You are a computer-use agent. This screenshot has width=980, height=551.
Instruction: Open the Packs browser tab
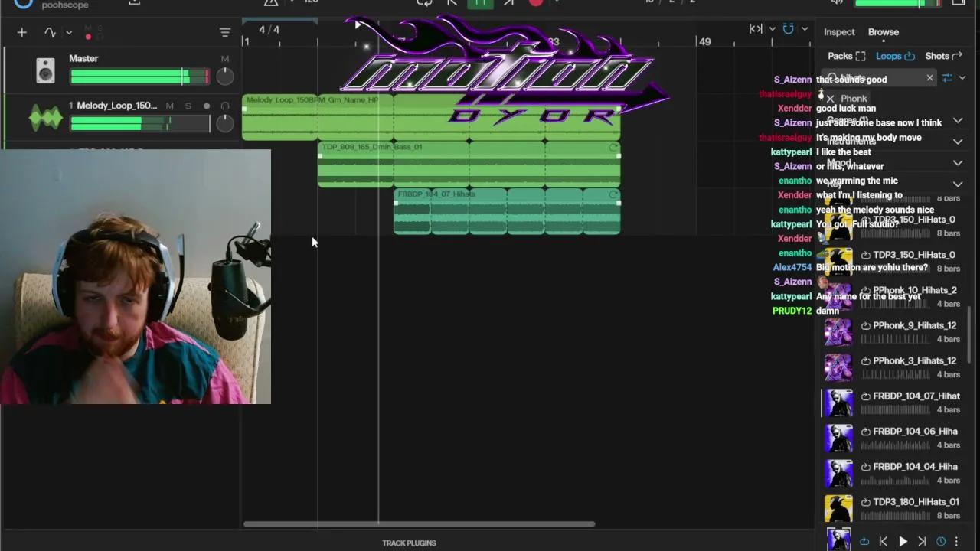coord(846,56)
